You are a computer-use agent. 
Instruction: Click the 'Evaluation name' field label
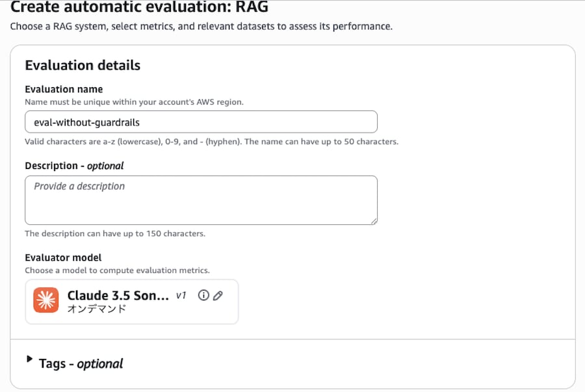click(64, 89)
